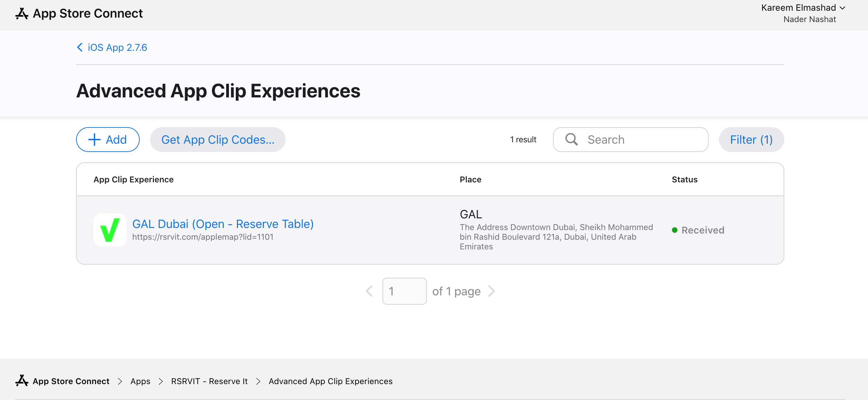Open the Kareem Elmashad account dropdown

tap(803, 8)
